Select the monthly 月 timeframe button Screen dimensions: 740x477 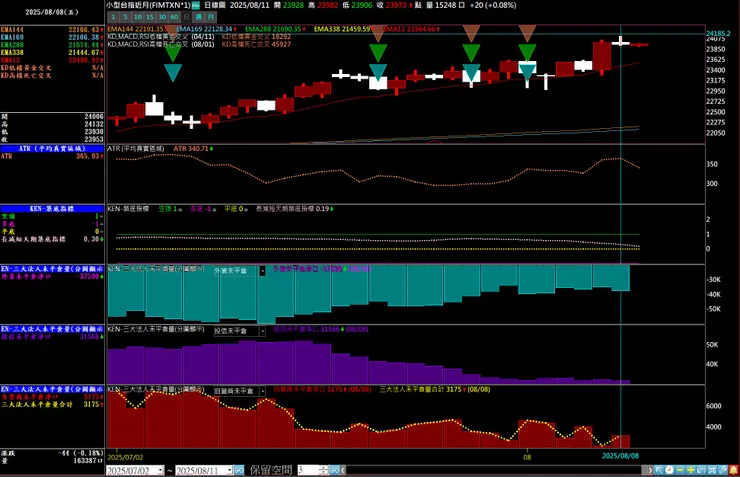[x=210, y=17]
